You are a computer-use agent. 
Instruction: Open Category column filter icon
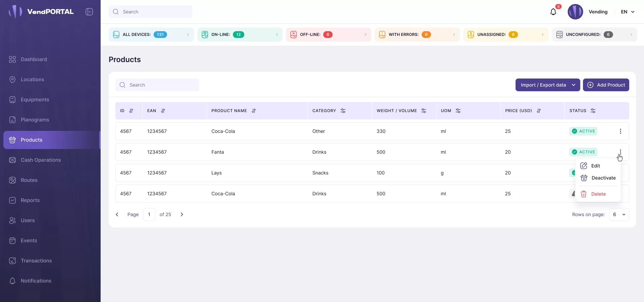pyautogui.click(x=343, y=111)
